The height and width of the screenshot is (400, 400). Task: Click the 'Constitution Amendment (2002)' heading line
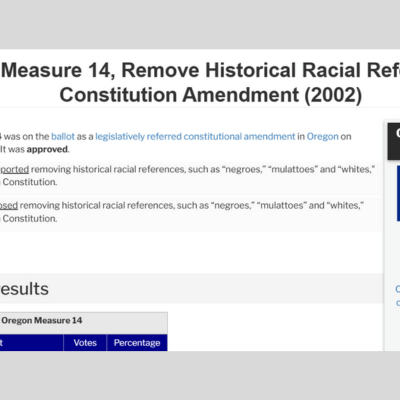pyautogui.click(x=211, y=95)
